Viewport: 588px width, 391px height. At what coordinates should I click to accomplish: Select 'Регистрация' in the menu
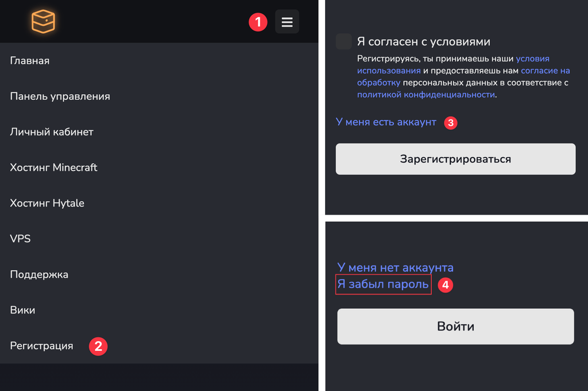click(x=42, y=346)
